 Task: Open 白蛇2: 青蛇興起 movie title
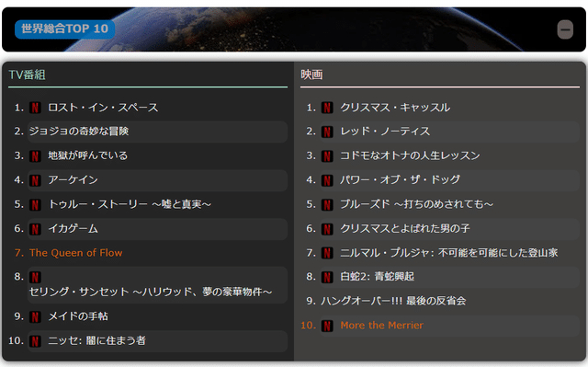point(378,277)
